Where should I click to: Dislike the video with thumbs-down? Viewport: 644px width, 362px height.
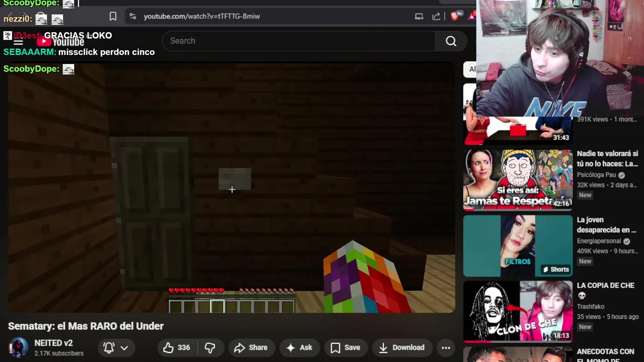(210, 347)
